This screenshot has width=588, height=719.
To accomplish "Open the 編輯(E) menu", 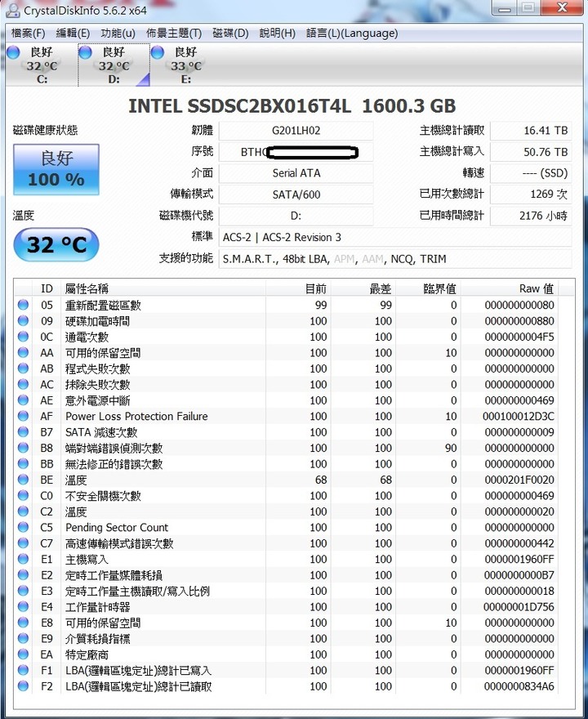I will [73, 33].
